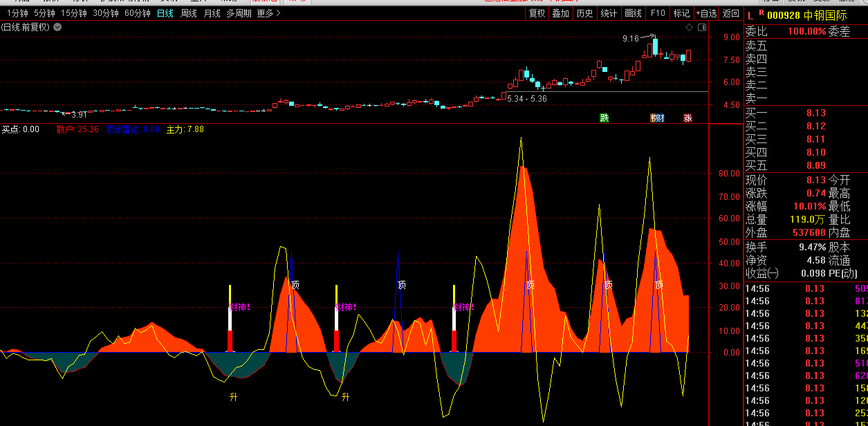Click the small R icon before 000928
Screen dimensions: 868x426
click(x=761, y=12)
